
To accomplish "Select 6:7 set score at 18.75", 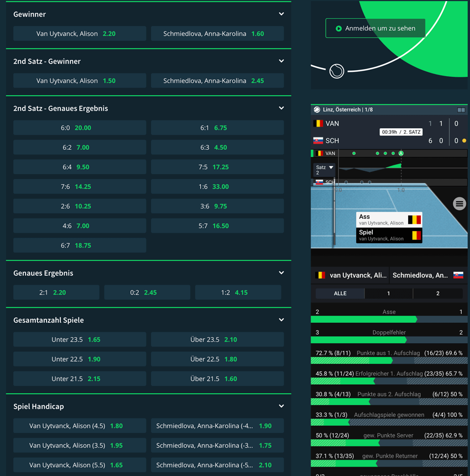I will (x=80, y=245).
